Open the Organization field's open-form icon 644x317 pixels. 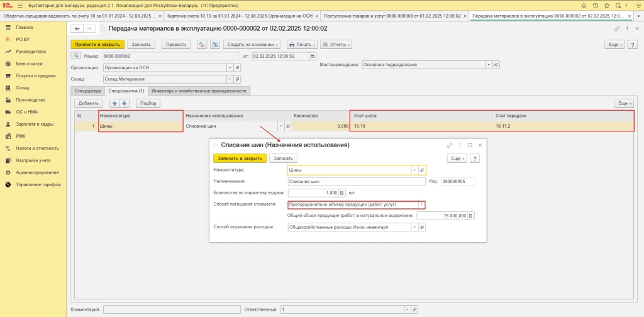(237, 68)
